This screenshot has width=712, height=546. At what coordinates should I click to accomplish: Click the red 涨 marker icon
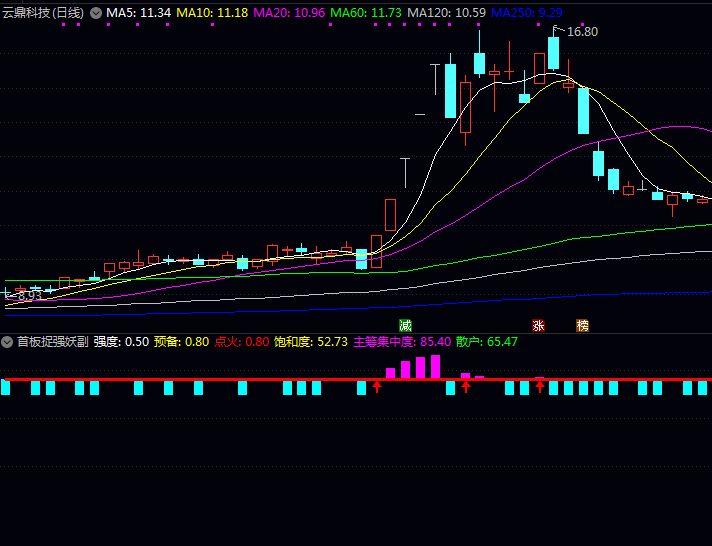(538, 325)
